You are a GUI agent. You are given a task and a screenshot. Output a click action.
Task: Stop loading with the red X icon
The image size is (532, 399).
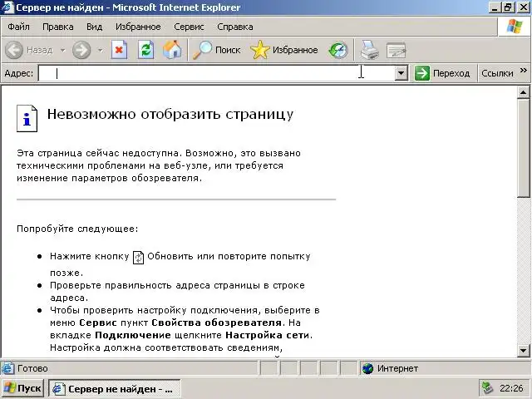[119, 50]
